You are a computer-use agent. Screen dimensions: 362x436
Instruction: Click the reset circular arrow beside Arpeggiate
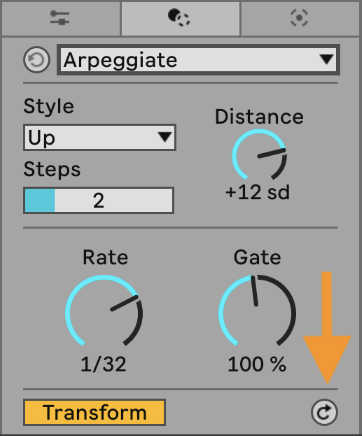(37, 60)
